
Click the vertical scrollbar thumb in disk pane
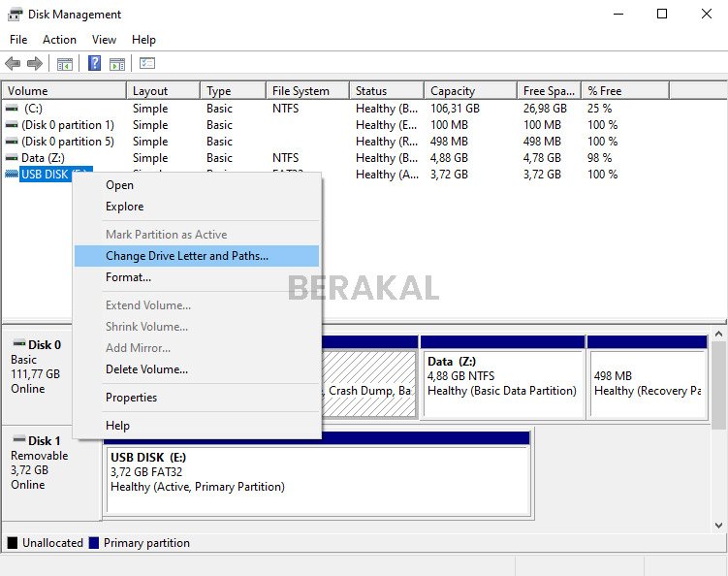pos(718,385)
